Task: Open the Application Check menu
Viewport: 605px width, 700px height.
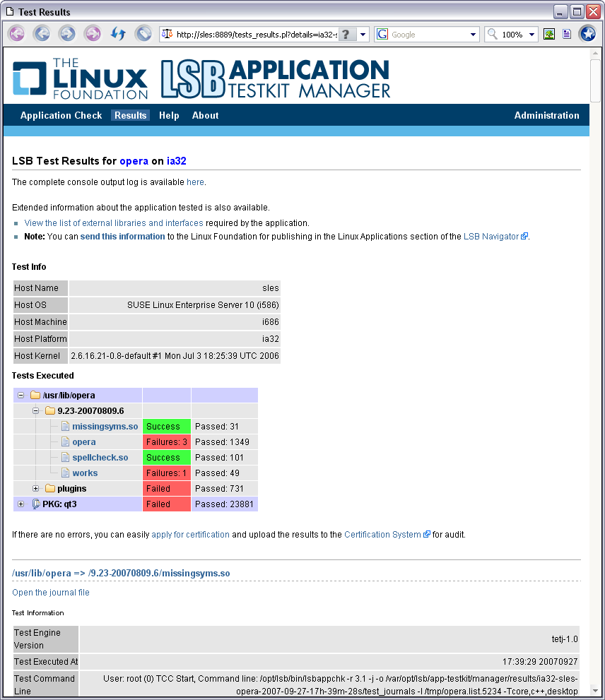Action: [x=61, y=115]
